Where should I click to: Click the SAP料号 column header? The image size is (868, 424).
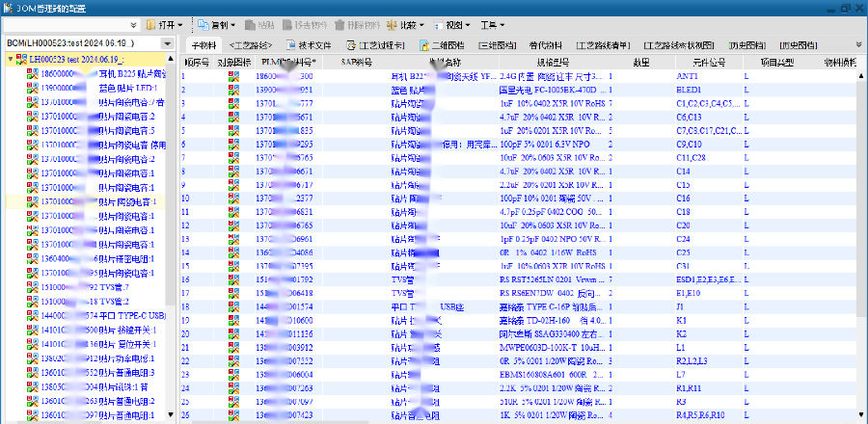[x=355, y=63]
